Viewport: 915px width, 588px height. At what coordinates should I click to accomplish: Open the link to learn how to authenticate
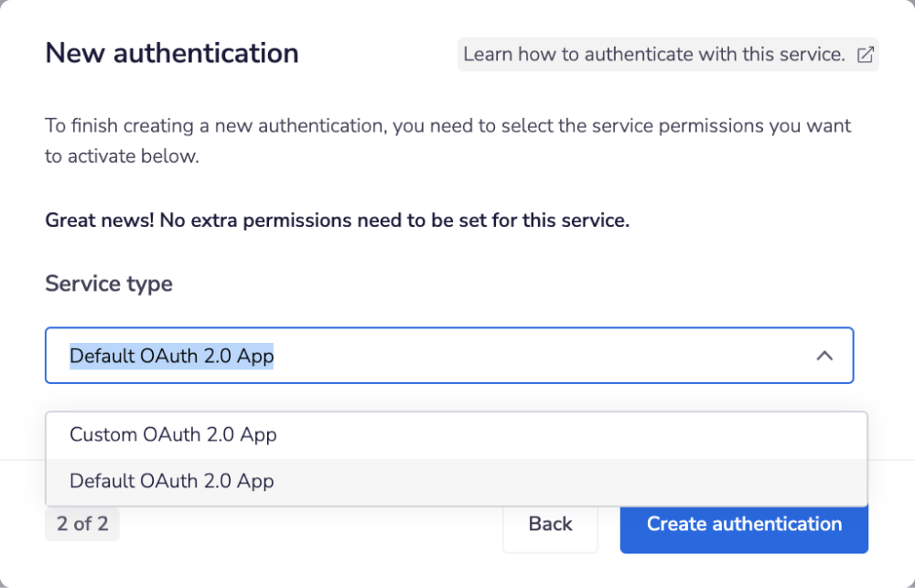coord(655,54)
